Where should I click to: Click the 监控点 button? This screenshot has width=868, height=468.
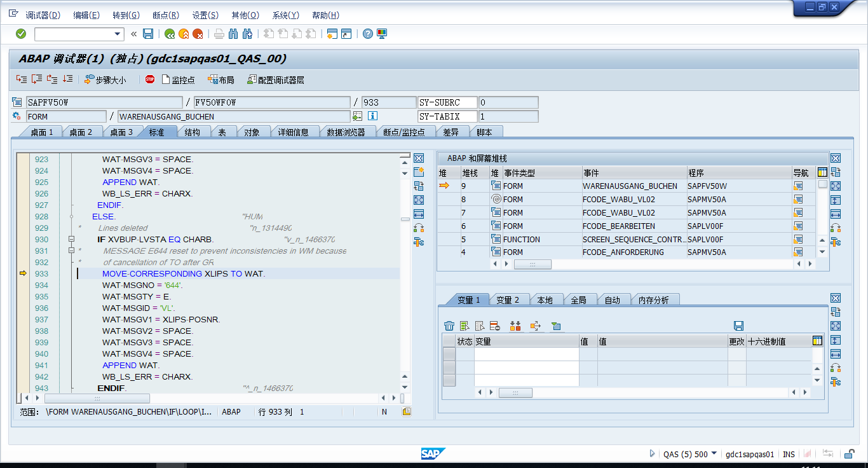(x=179, y=80)
